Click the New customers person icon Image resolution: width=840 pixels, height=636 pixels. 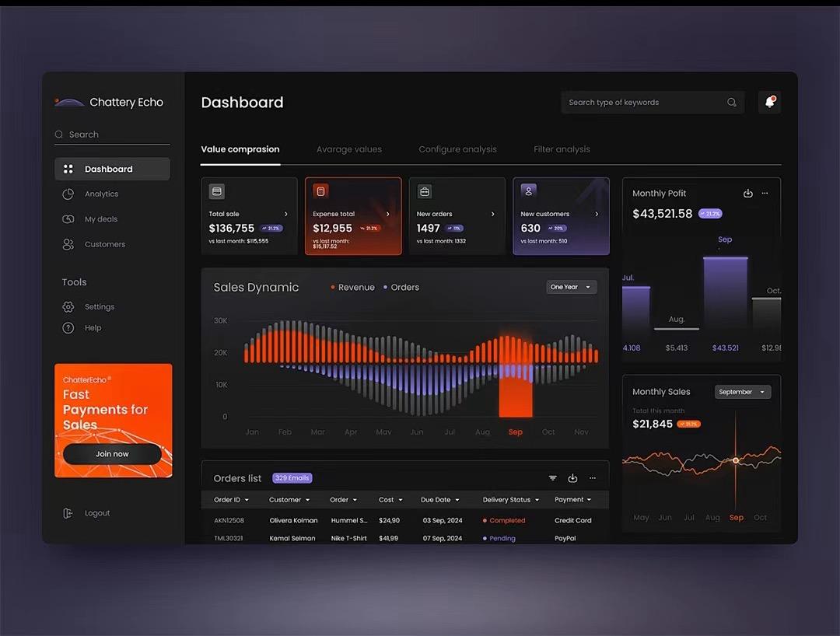coord(529,191)
